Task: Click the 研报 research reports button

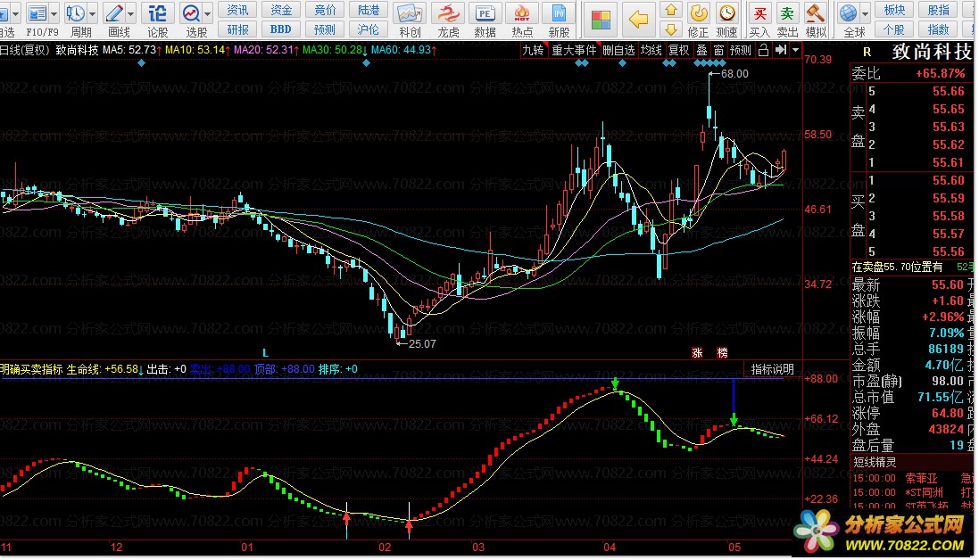Action: 237,29
